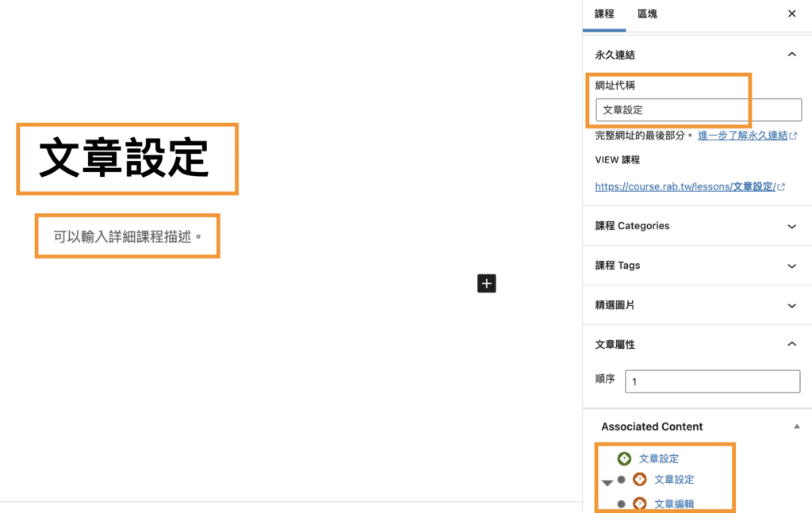The height and width of the screenshot is (513, 812).
Task: Toggle the gray dot beside 文章編輯
Action: (623, 502)
